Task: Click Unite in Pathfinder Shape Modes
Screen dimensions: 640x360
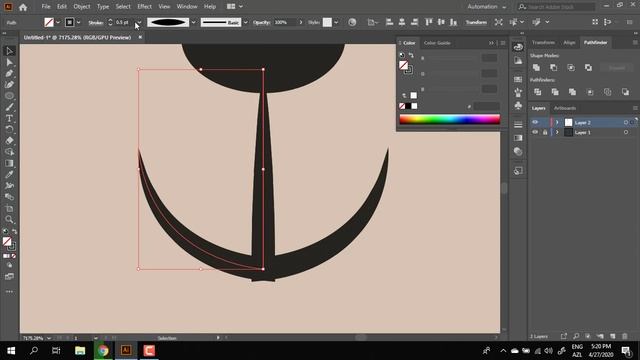Action: (x=536, y=67)
